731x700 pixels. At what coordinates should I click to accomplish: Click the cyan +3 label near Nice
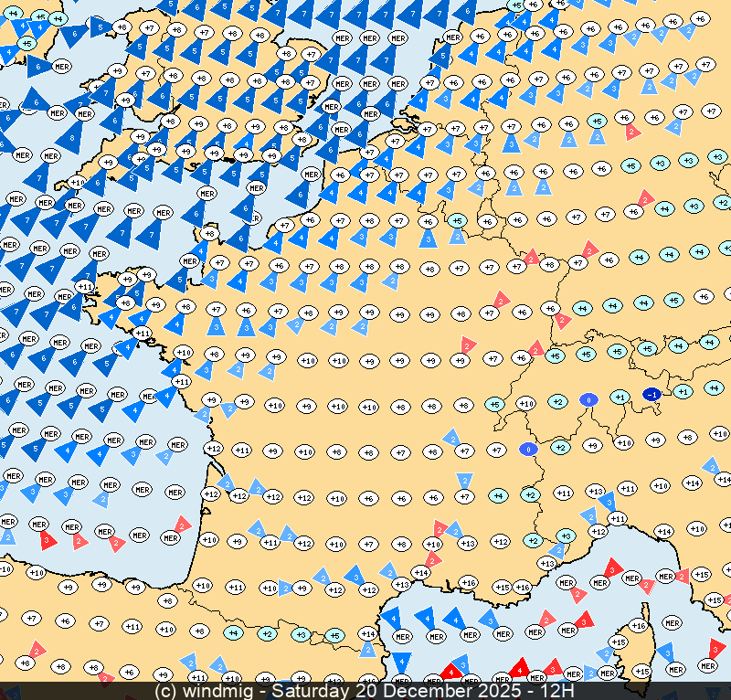click(566, 536)
